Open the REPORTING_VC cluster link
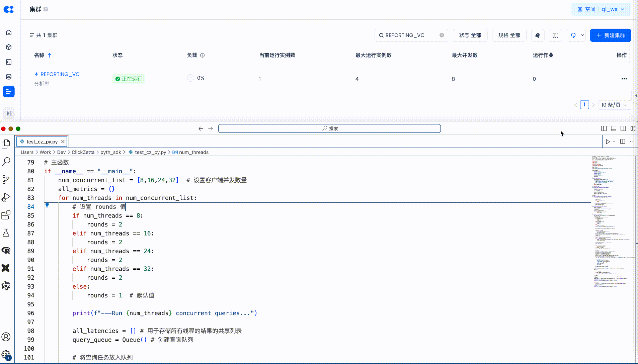Image resolution: width=638 pixels, height=364 pixels. (x=60, y=74)
